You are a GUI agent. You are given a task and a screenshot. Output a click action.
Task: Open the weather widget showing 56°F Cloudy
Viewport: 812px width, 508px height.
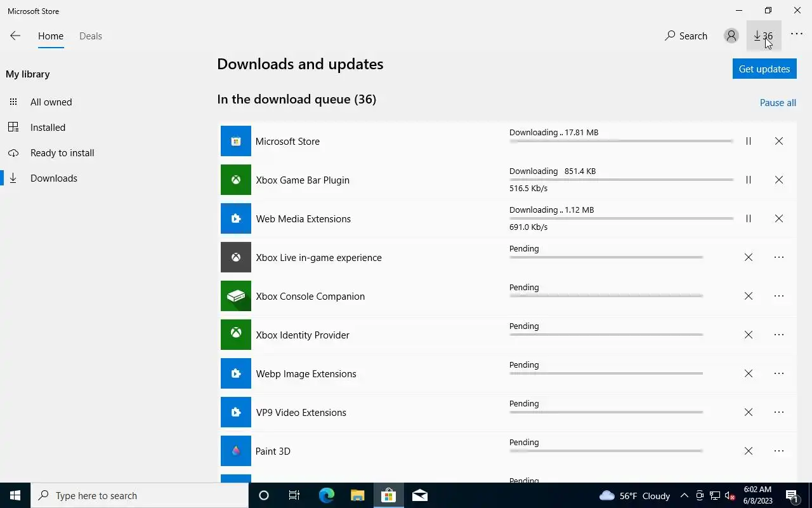634,495
